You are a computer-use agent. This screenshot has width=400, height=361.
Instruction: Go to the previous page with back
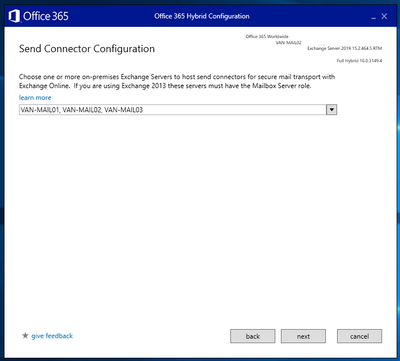[253, 336]
